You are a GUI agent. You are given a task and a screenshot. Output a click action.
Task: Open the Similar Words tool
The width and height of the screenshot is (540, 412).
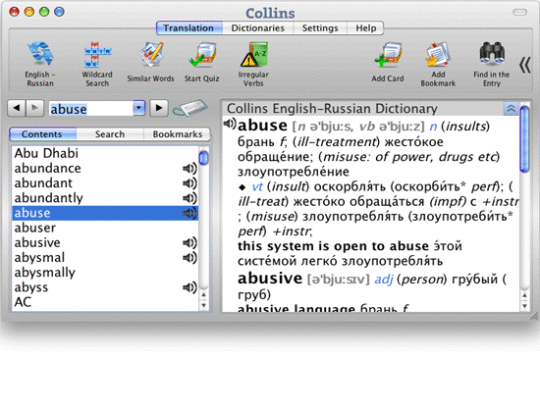pyautogui.click(x=150, y=62)
